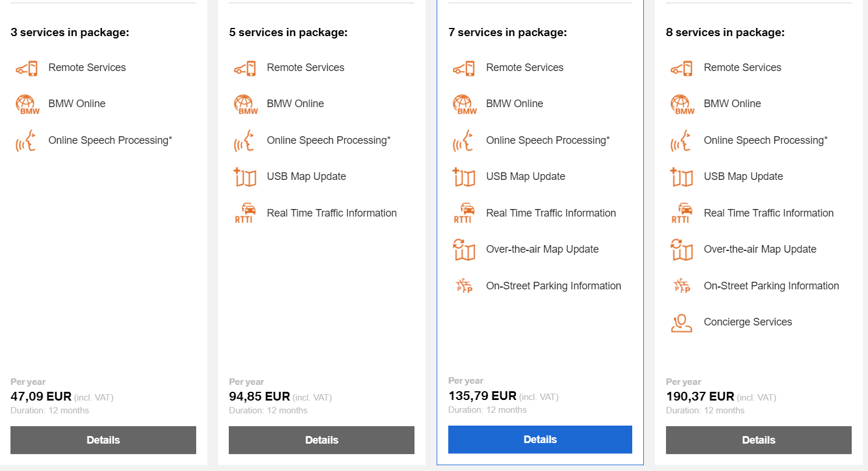Click BMW Online globe icon in 5-services package
868x471 pixels.
245,105
